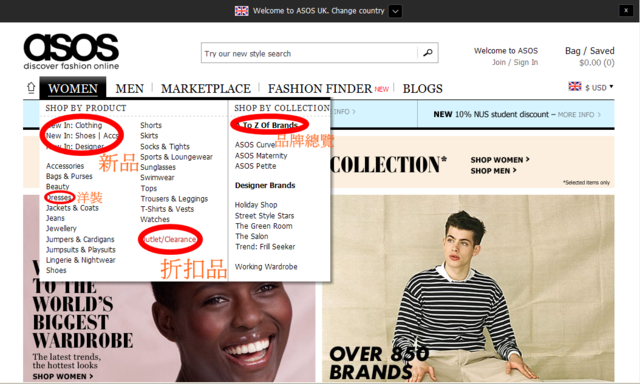The image size is (640, 384).
Task: Open The Salon link
Action: (252, 236)
